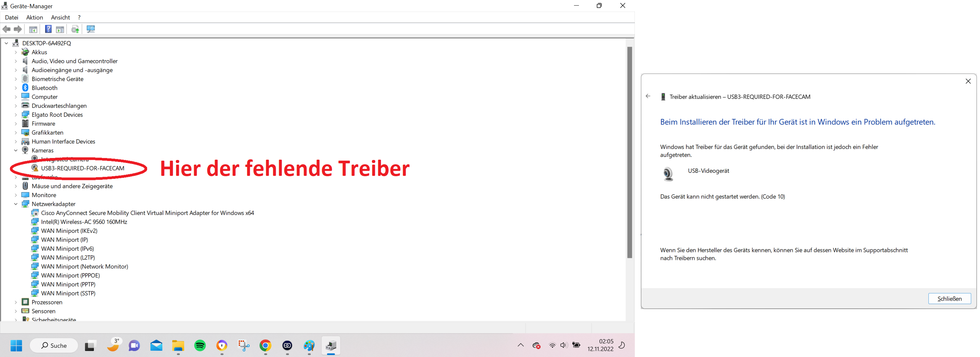Collapse the Netzwerkadapter category

pos(16,204)
